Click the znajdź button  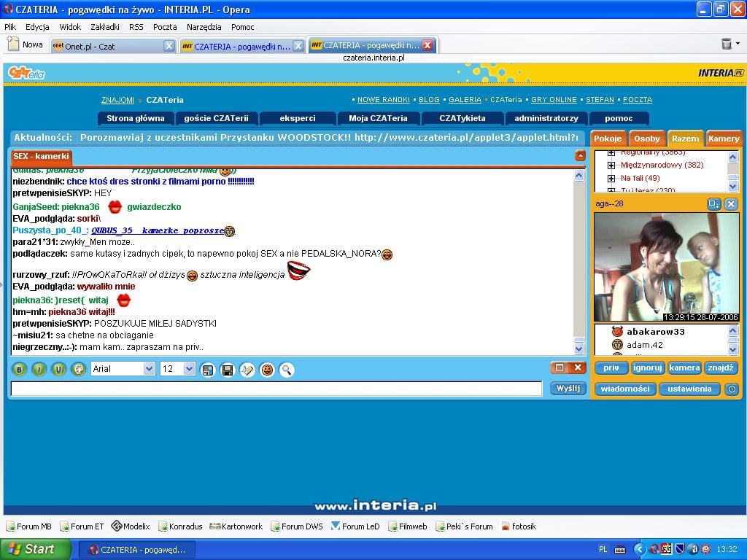pyautogui.click(x=720, y=367)
